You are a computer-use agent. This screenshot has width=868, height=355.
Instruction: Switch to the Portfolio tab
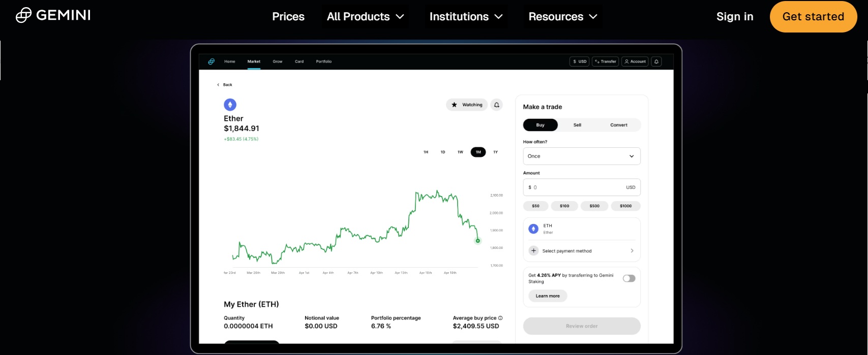[x=324, y=61]
